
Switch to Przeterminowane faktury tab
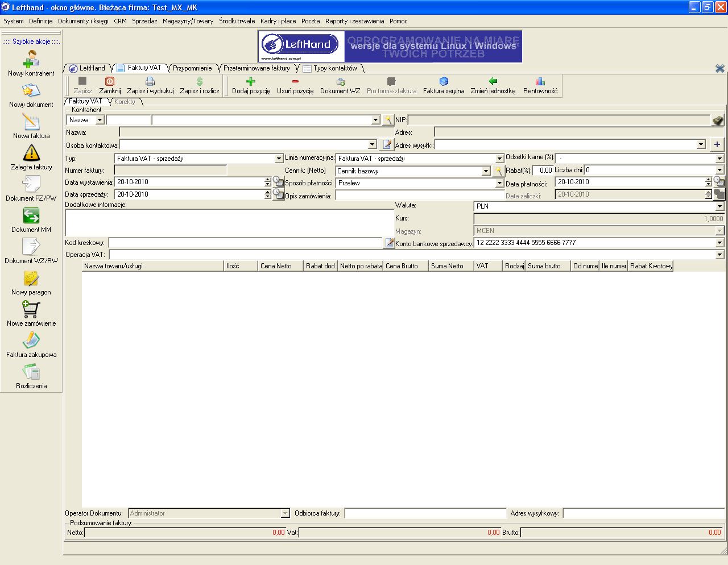[257, 68]
